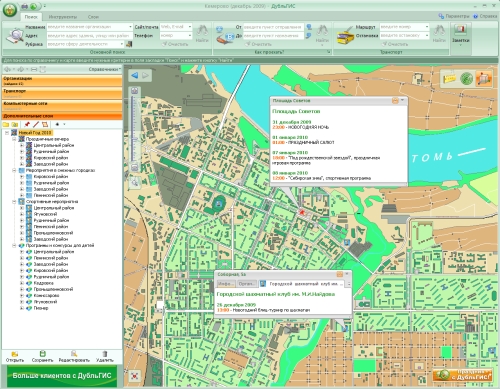Click Редактировать at bottom of left panel
Viewport: 500px width, 389px height.
[x=74, y=357]
